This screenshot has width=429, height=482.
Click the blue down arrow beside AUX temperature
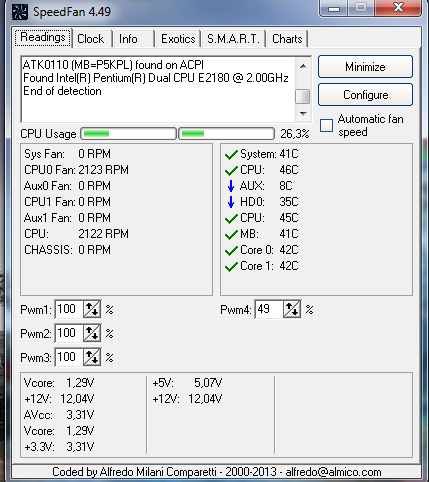click(231, 186)
